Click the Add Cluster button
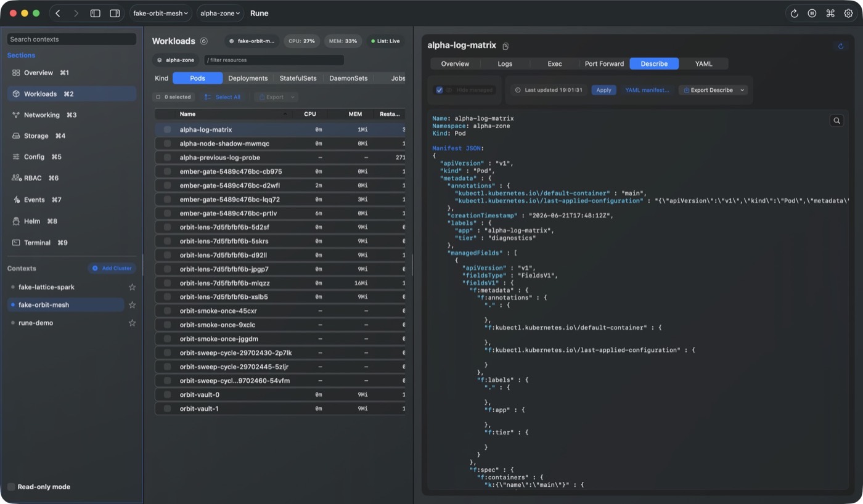The image size is (863, 504). [112, 269]
